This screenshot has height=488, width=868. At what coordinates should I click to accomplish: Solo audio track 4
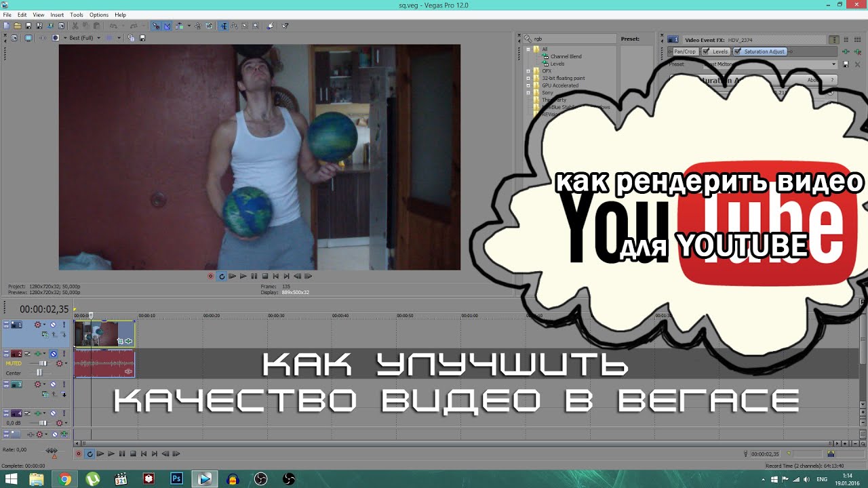(64, 413)
